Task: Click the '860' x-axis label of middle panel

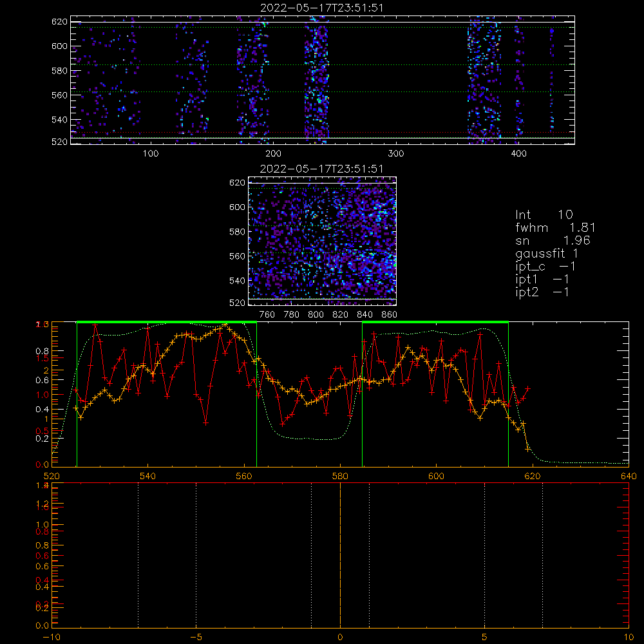Action: (x=390, y=315)
